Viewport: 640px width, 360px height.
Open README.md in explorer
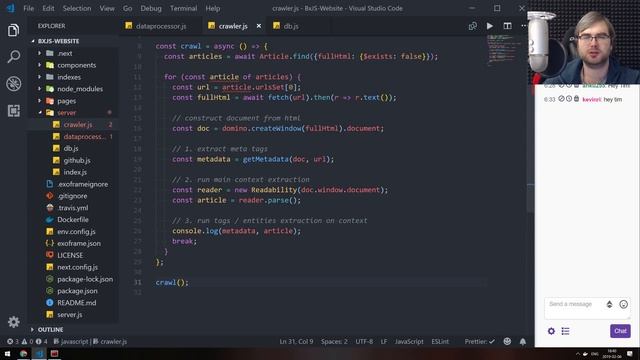[x=77, y=303]
